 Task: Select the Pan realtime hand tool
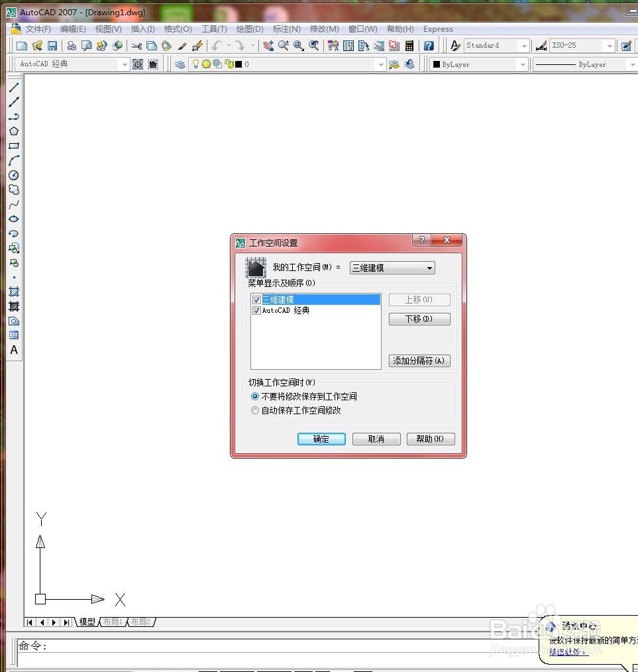click(268, 46)
